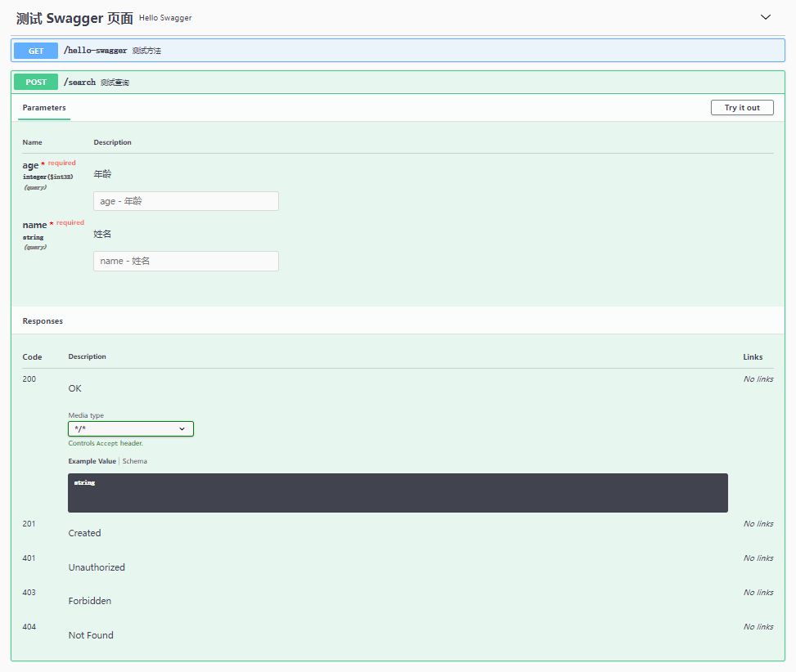Click the /hello-swagger path text

pos(96,50)
